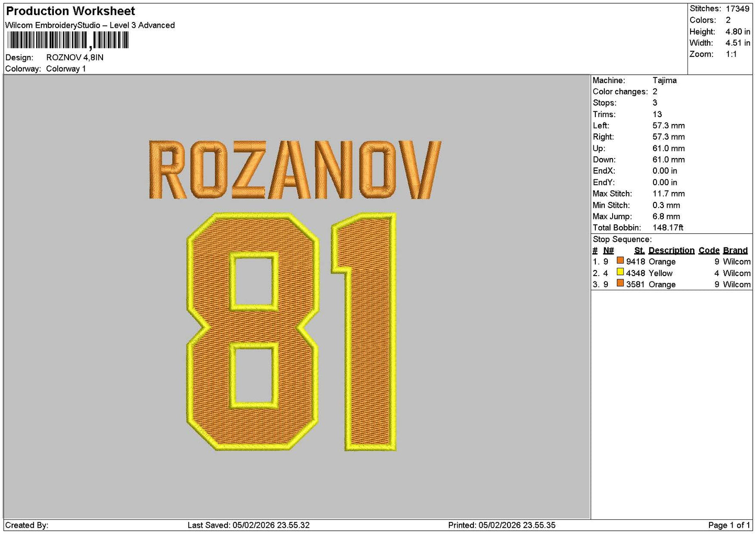756x534 pixels.
Task: Click the Zoom value '1:1'
Action: point(731,54)
